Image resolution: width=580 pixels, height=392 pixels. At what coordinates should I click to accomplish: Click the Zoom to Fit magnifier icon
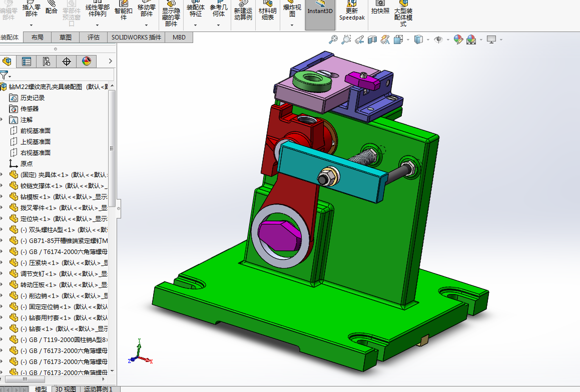(x=333, y=39)
